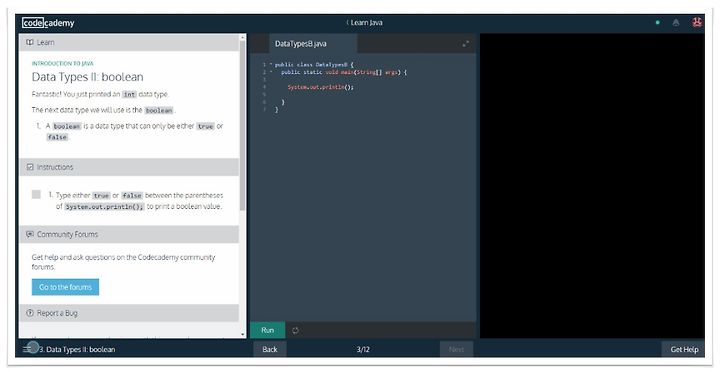720x372 pixels.
Task: Click the Back button
Action: click(270, 349)
